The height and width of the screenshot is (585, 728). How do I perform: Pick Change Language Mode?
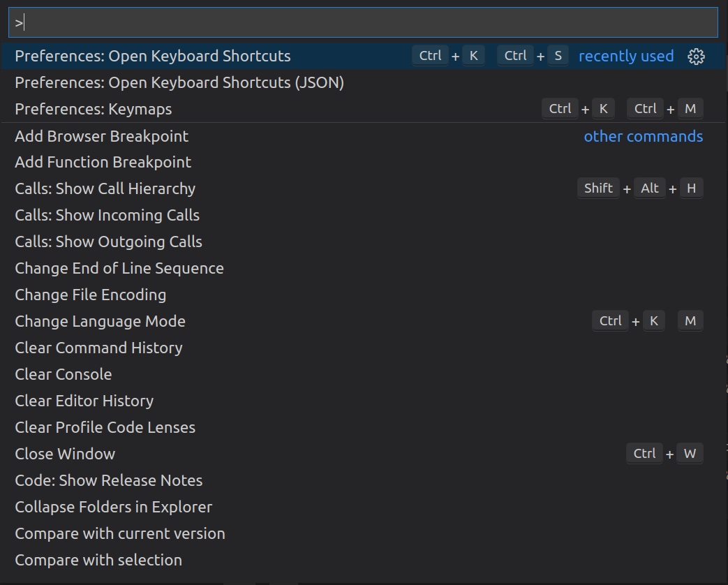point(101,322)
